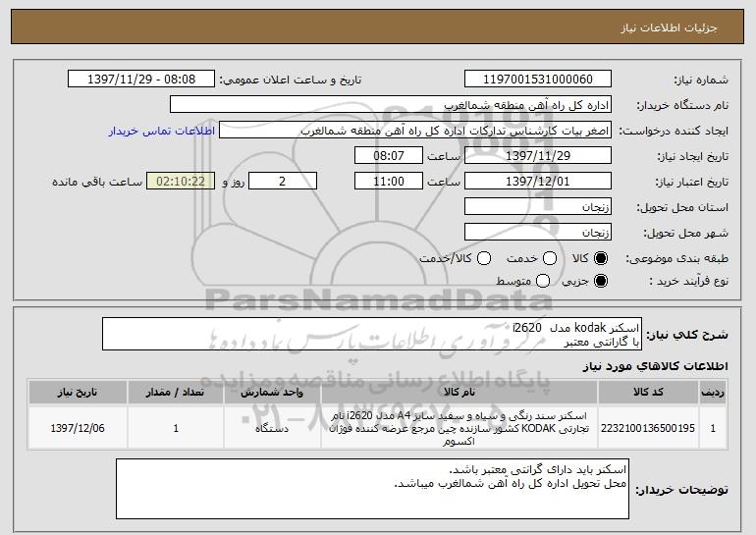Click the delivery province field
756x535 pixels.
click(x=538, y=207)
